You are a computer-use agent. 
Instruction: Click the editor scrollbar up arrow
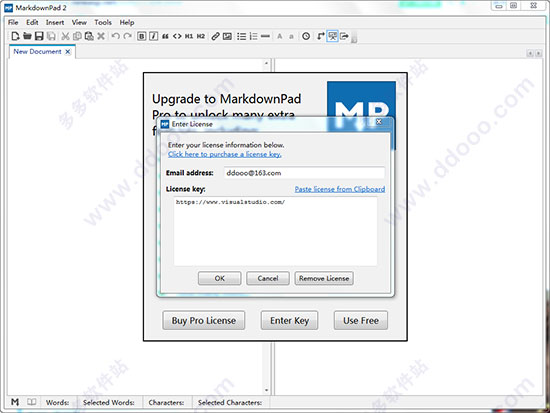tap(266, 63)
